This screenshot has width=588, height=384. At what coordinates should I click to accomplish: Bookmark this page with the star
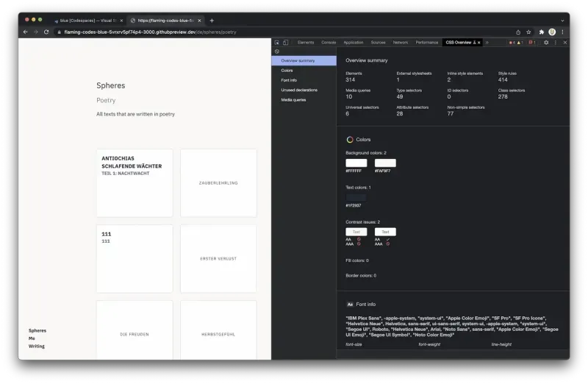click(x=528, y=32)
